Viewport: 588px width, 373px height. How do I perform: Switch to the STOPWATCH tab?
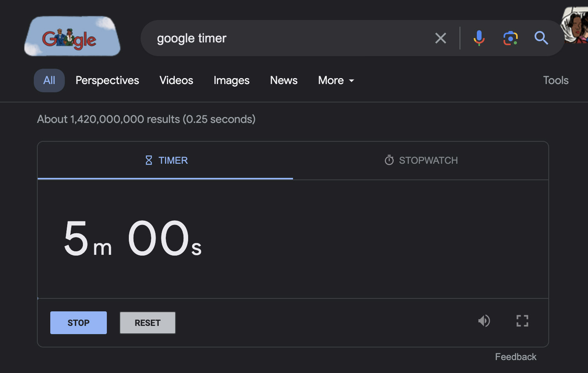click(421, 160)
